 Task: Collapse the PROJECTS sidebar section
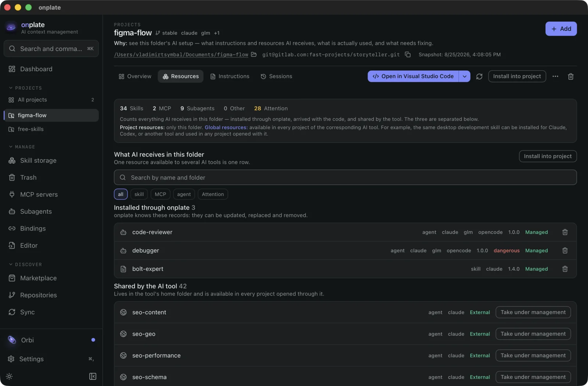25,88
